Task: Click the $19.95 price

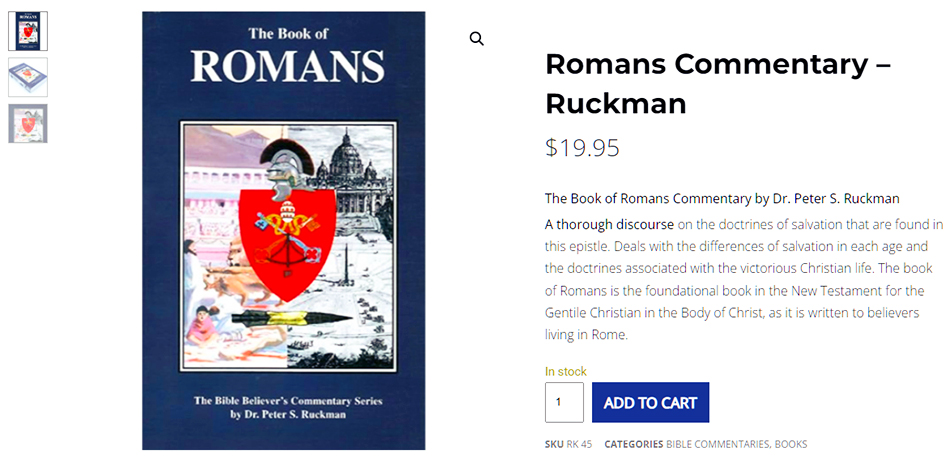Action: click(582, 148)
